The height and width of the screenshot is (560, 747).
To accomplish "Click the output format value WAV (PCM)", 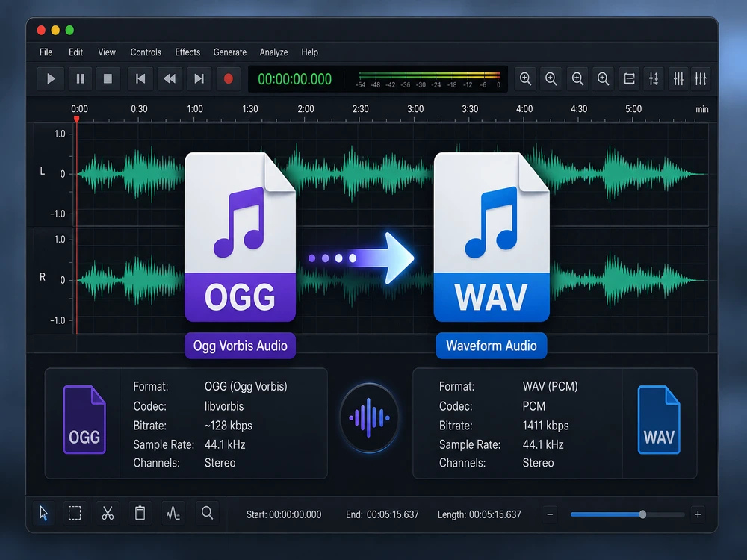I will pyautogui.click(x=551, y=386).
